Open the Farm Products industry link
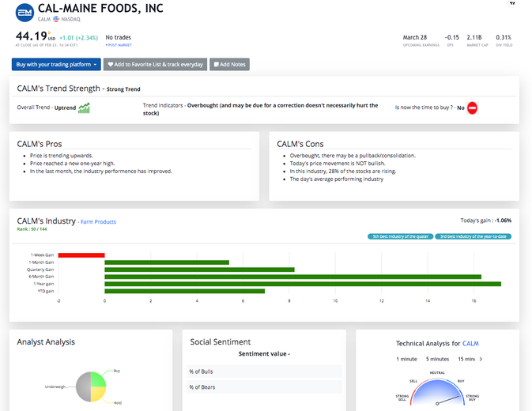Screen dimensions: 532x411 (x=98, y=222)
